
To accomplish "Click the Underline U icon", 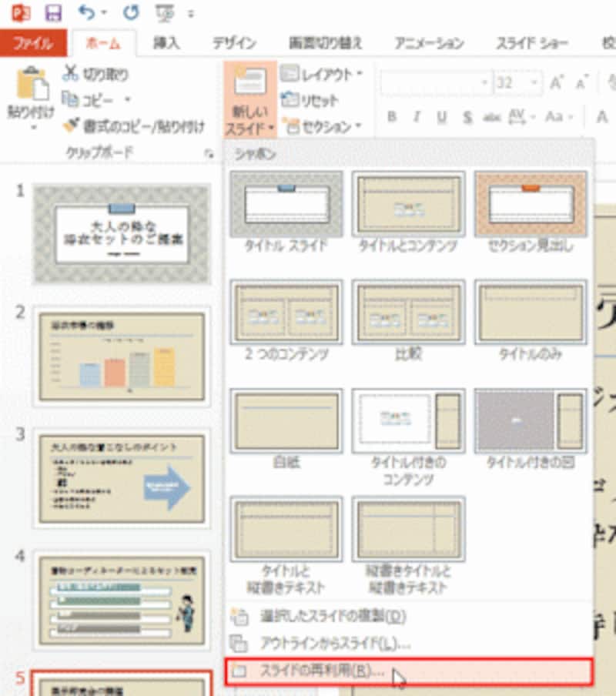I will pyautogui.click(x=441, y=117).
